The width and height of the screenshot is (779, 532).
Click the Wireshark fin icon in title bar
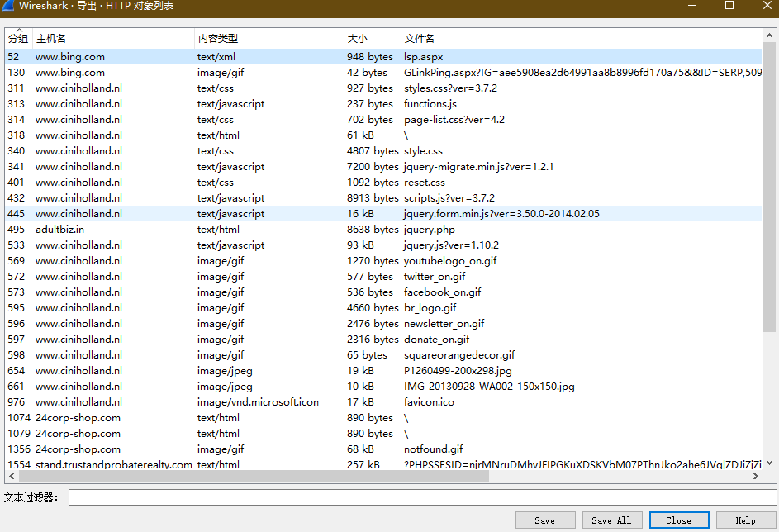pyautogui.click(x=8, y=6)
